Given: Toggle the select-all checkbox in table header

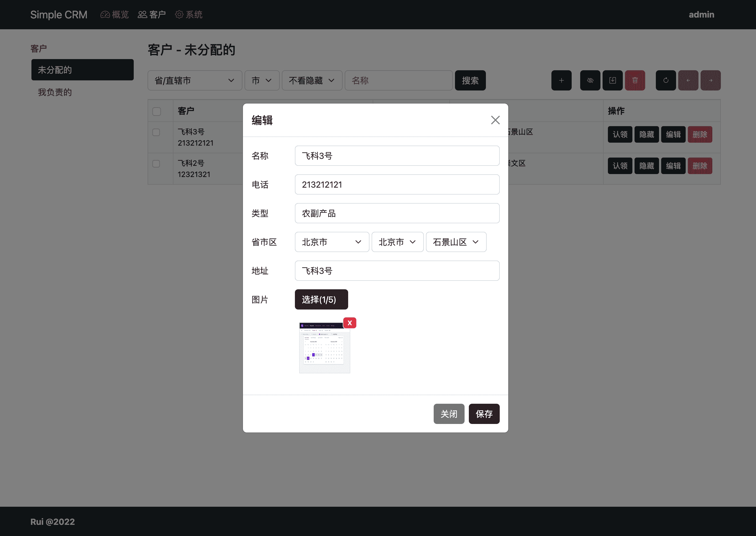Looking at the screenshot, I should point(157,112).
